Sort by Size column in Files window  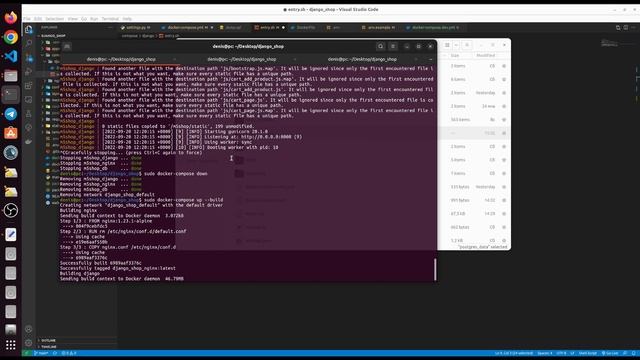455,56
